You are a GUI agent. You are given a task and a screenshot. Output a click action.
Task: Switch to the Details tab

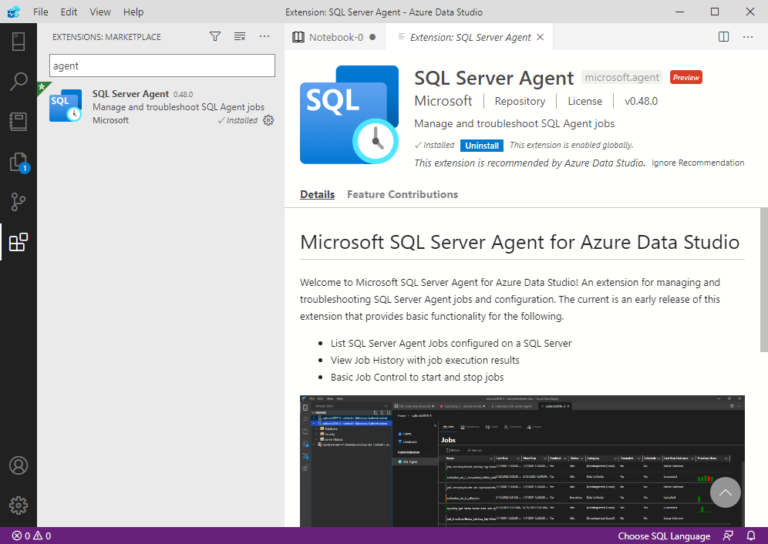317,194
